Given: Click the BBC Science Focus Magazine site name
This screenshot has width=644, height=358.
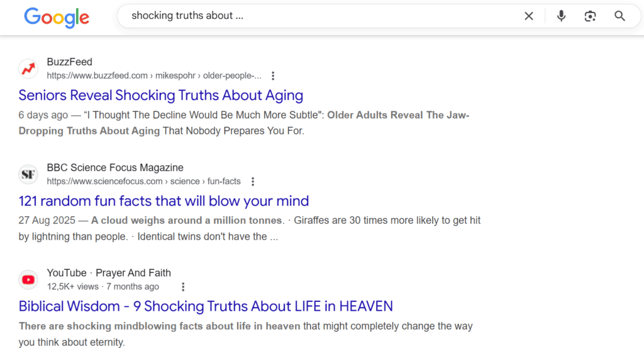Looking at the screenshot, I should point(115,167).
